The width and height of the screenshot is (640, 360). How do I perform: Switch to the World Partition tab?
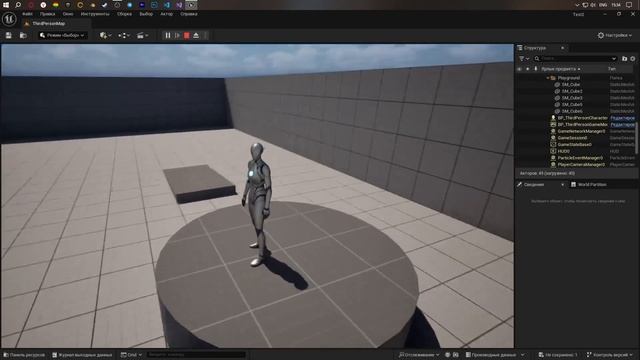[589, 185]
